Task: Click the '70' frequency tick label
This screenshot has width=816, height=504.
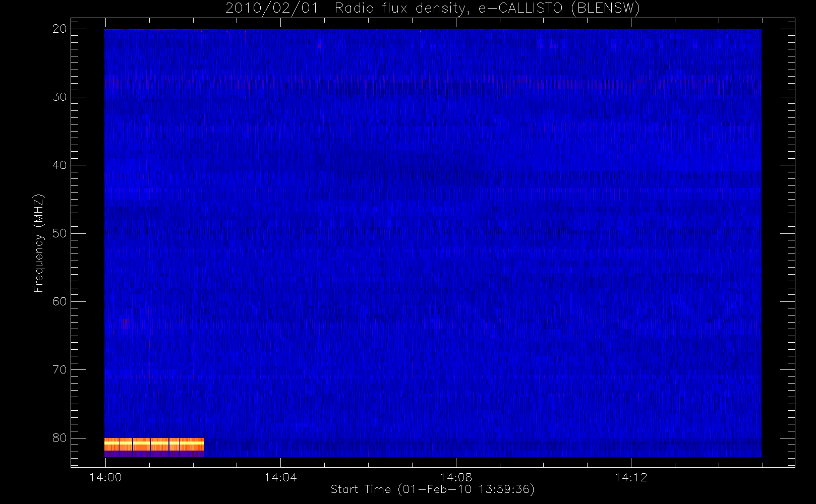Action: pyautogui.click(x=60, y=369)
